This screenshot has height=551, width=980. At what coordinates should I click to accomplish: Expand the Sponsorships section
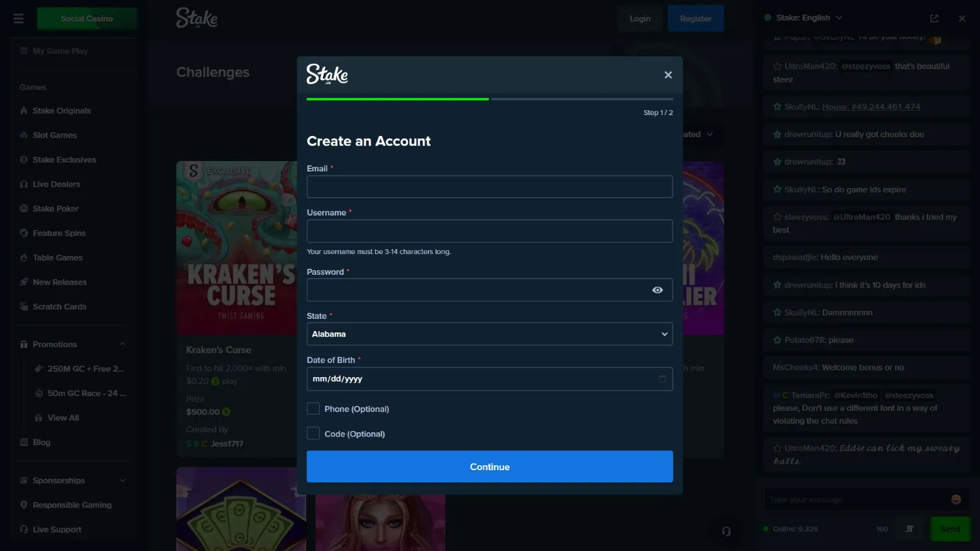pyautogui.click(x=123, y=481)
